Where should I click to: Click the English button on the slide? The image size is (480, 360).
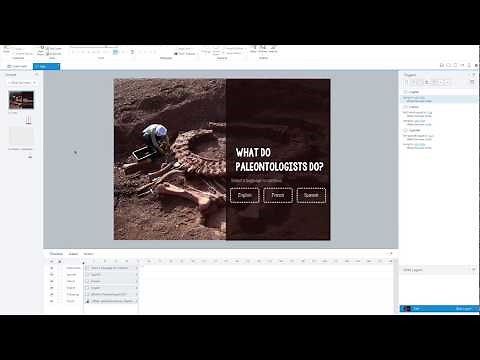point(244,195)
